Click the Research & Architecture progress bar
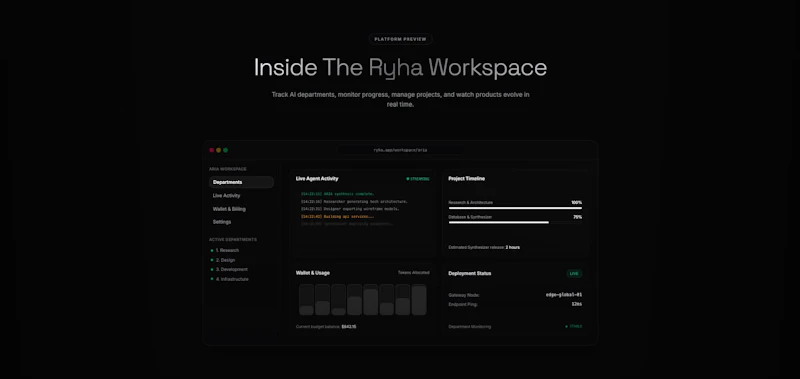Viewport: 800px width, 379px height. (x=515, y=208)
